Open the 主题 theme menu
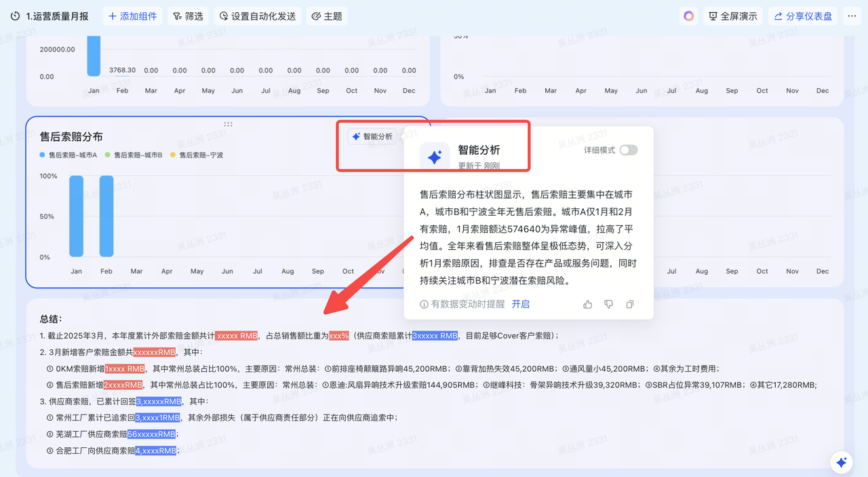The image size is (868, 477). pos(327,16)
